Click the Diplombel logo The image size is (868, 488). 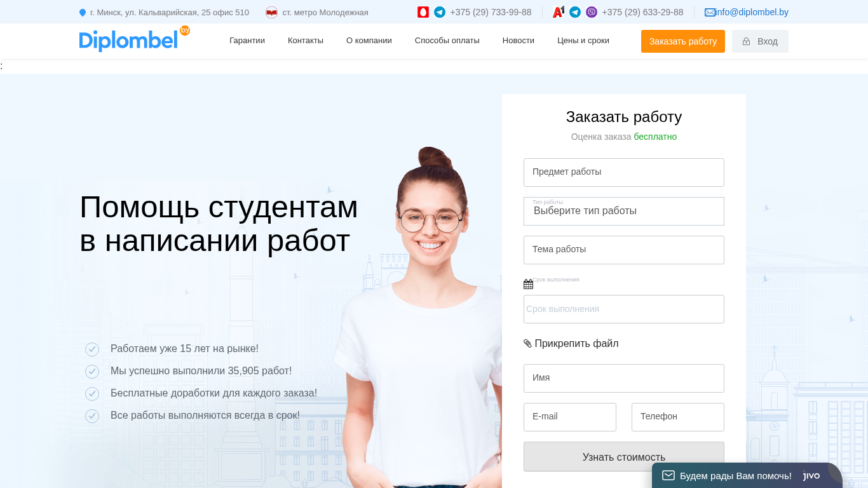coord(134,39)
